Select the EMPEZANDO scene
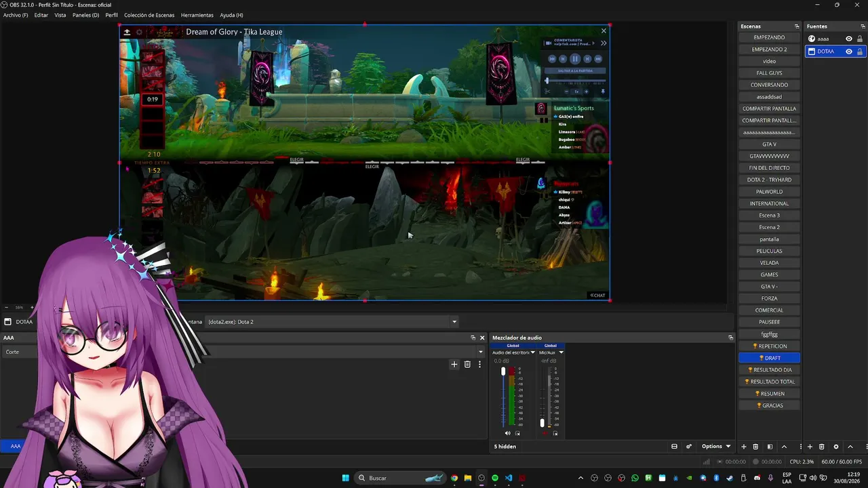 (x=769, y=37)
